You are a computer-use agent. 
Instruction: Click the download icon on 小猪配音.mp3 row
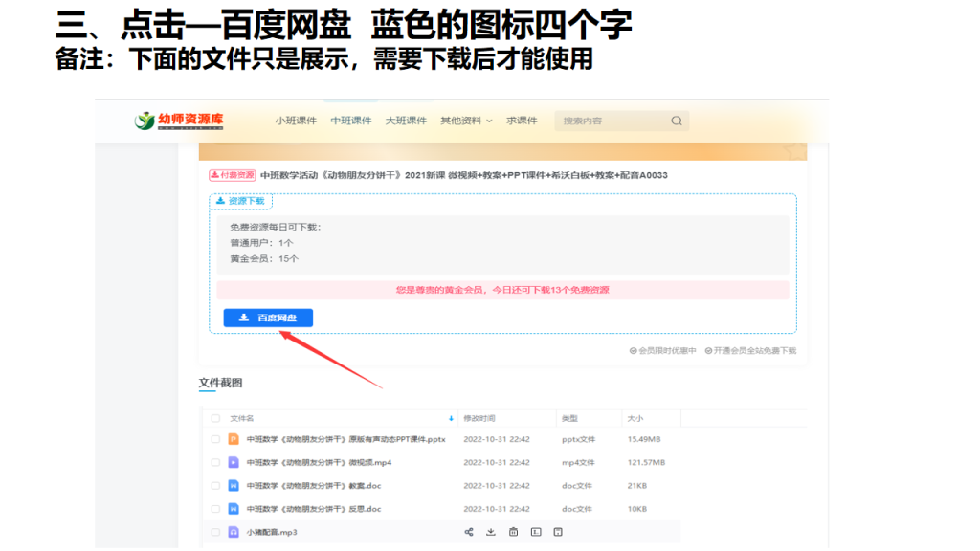(491, 532)
